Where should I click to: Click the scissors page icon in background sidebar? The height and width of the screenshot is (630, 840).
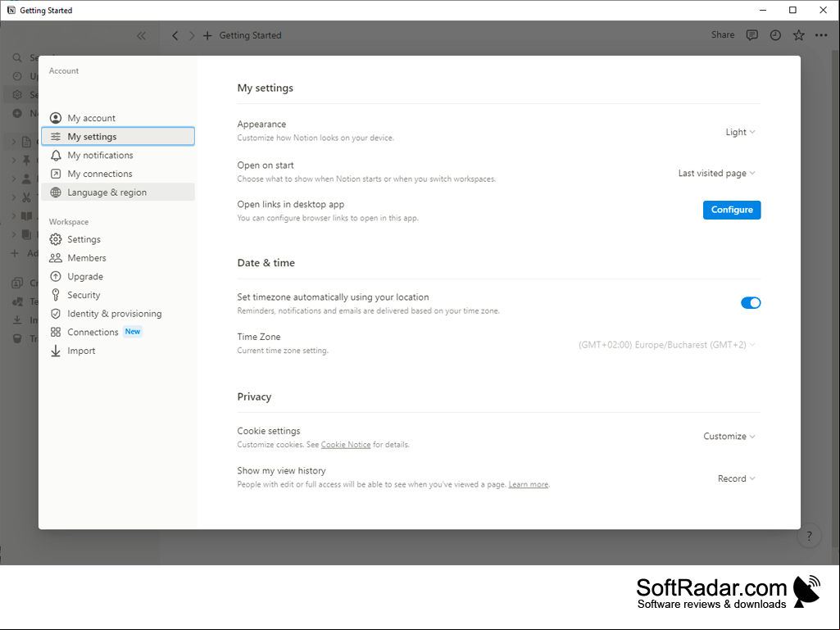[26, 197]
